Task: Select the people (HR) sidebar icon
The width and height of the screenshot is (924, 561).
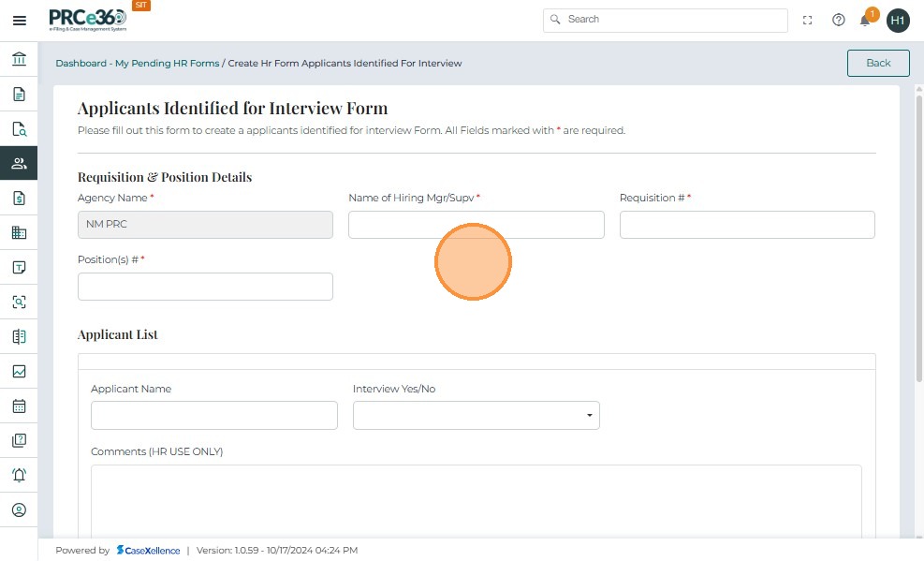Action: [19, 163]
